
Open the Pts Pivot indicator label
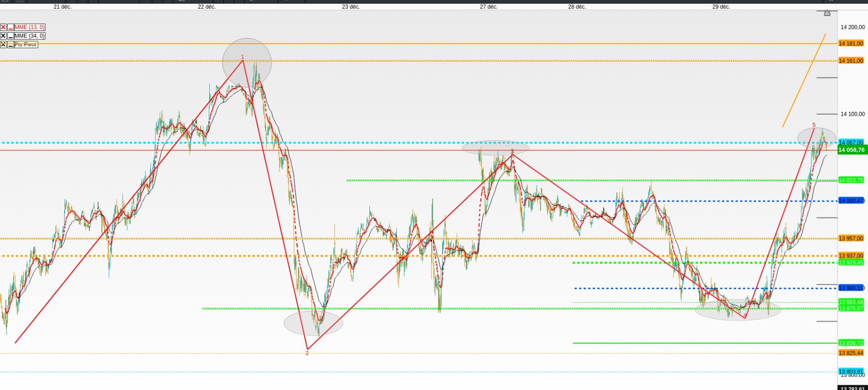click(26, 44)
